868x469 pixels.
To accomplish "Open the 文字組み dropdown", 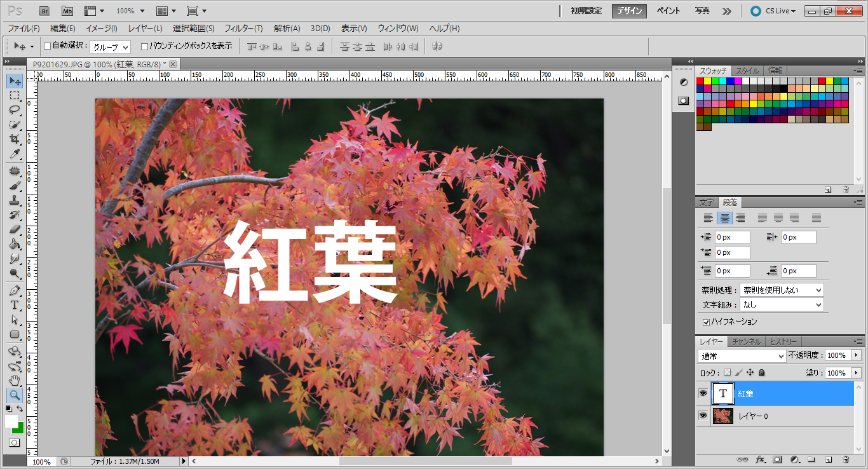I will pos(782,305).
